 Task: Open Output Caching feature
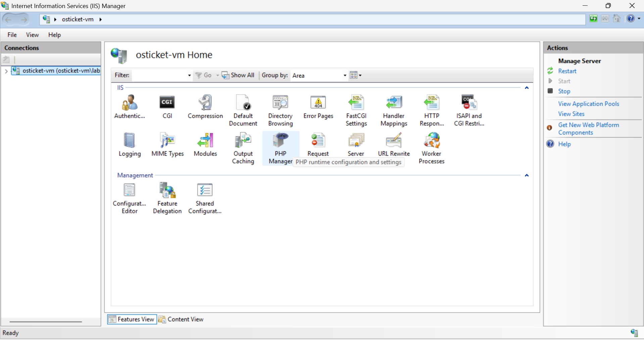(243, 148)
